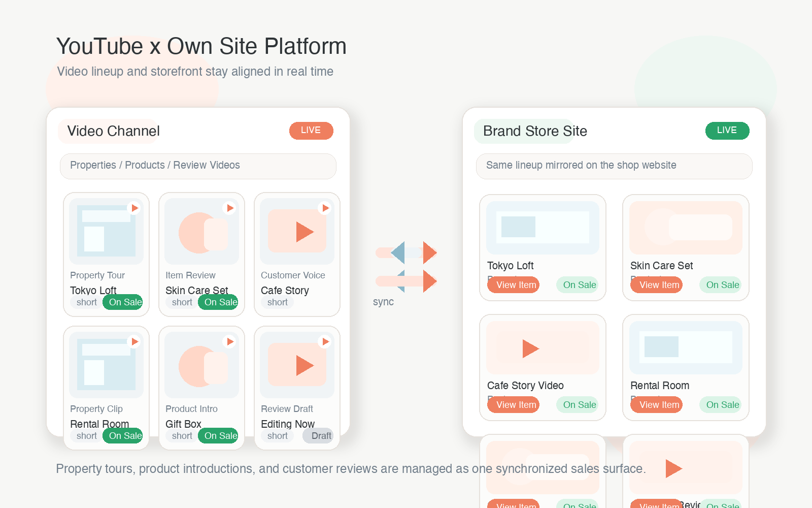Click On Sale tag beside Rental Room View Item
This screenshot has height=508, width=812.
[721, 405]
